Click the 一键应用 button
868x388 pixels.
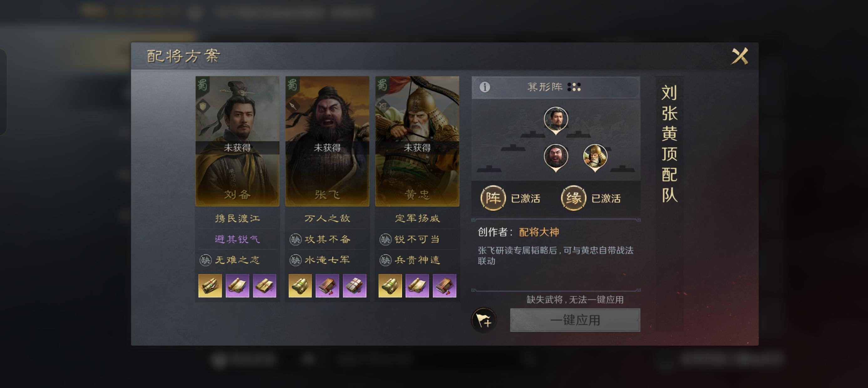pyautogui.click(x=575, y=320)
